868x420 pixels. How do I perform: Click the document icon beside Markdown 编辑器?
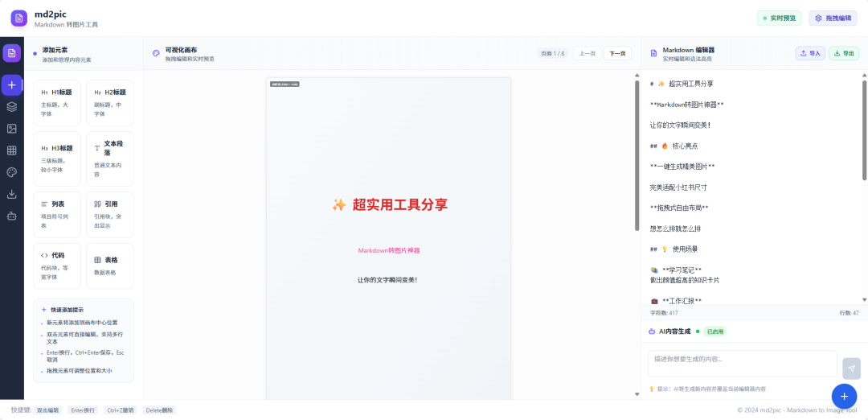pos(653,53)
